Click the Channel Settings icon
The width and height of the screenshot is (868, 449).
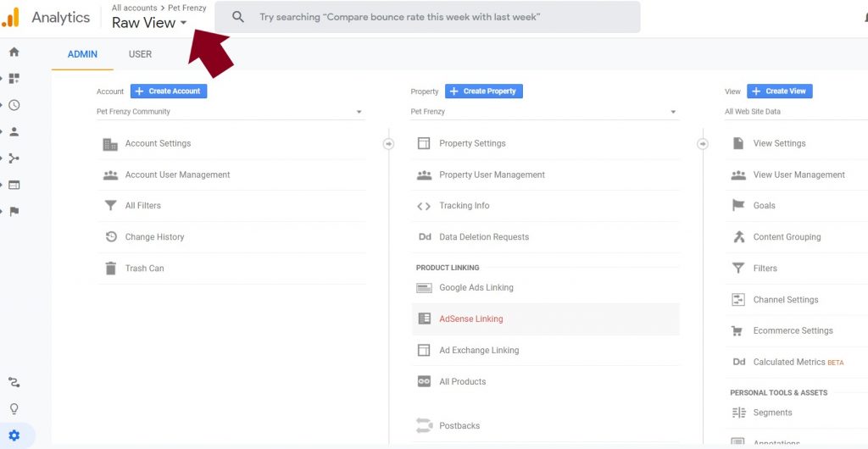click(x=738, y=300)
